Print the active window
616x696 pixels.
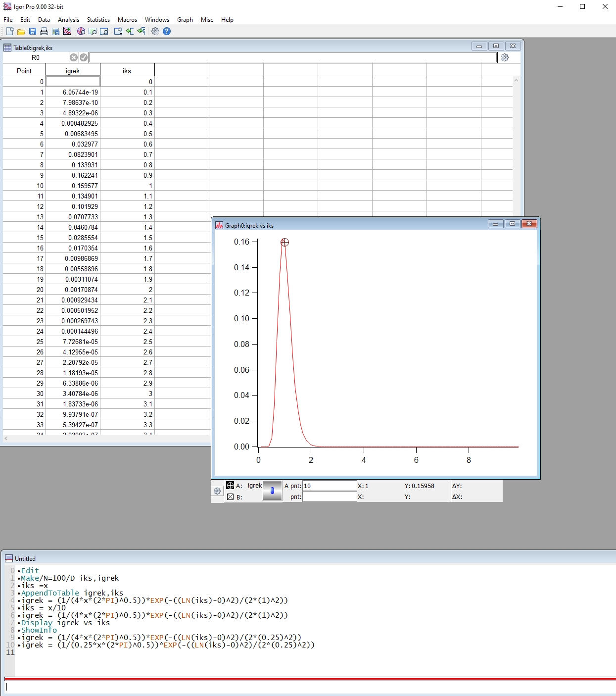pyautogui.click(x=44, y=31)
